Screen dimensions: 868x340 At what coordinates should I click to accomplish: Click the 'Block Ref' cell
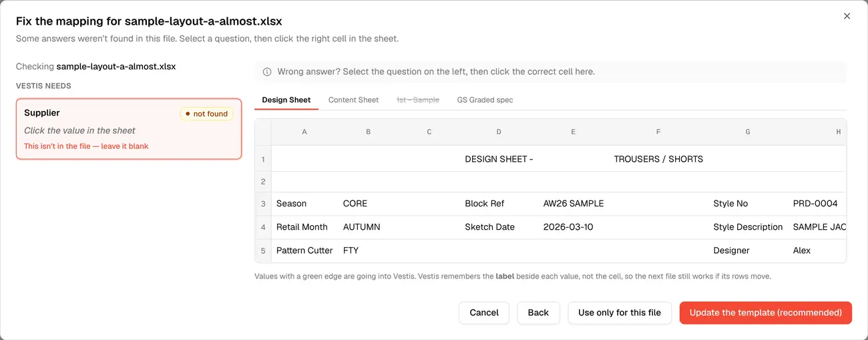click(x=499, y=204)
